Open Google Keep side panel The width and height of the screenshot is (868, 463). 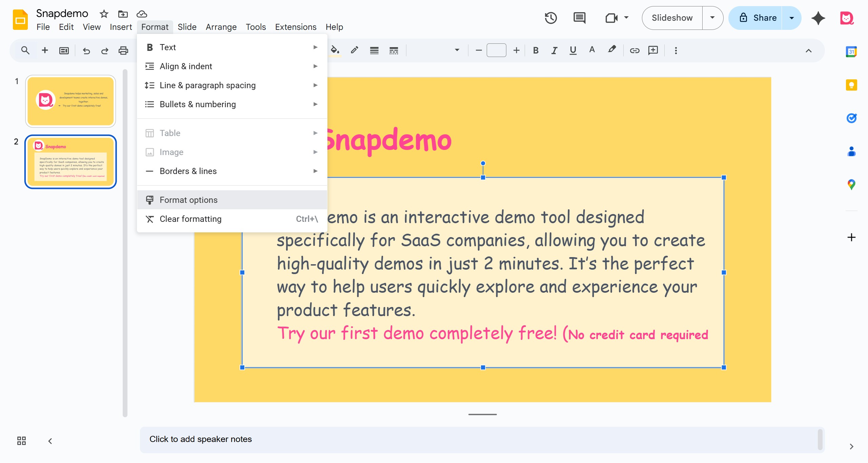point(851,85)
